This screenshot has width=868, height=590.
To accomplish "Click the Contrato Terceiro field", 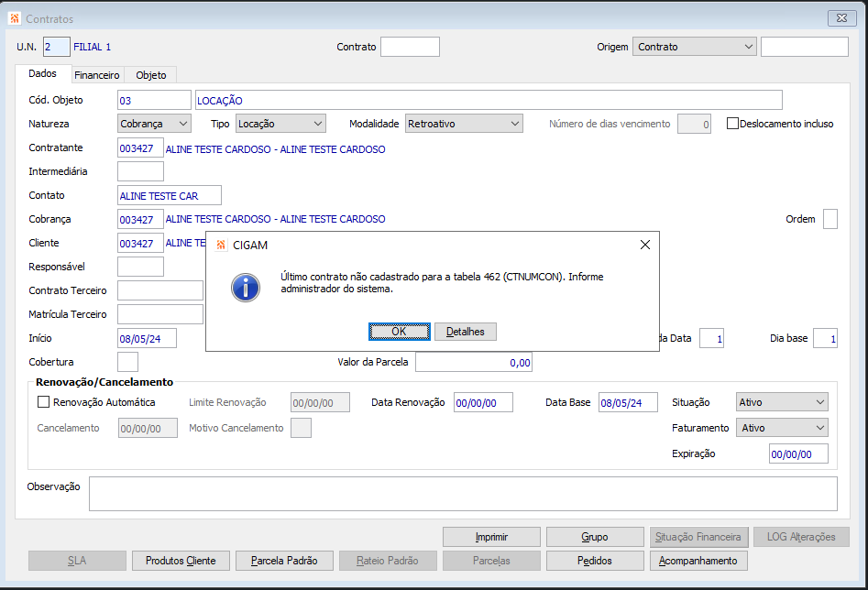I will point(160,290).
